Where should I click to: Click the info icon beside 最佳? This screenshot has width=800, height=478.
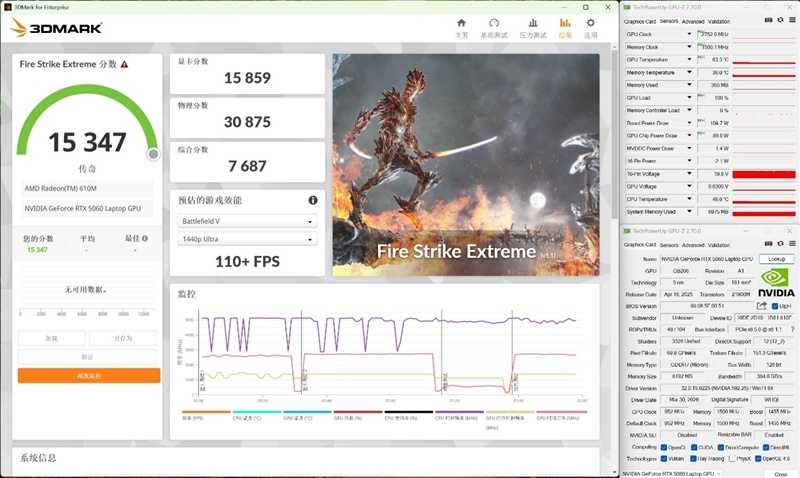145,238
